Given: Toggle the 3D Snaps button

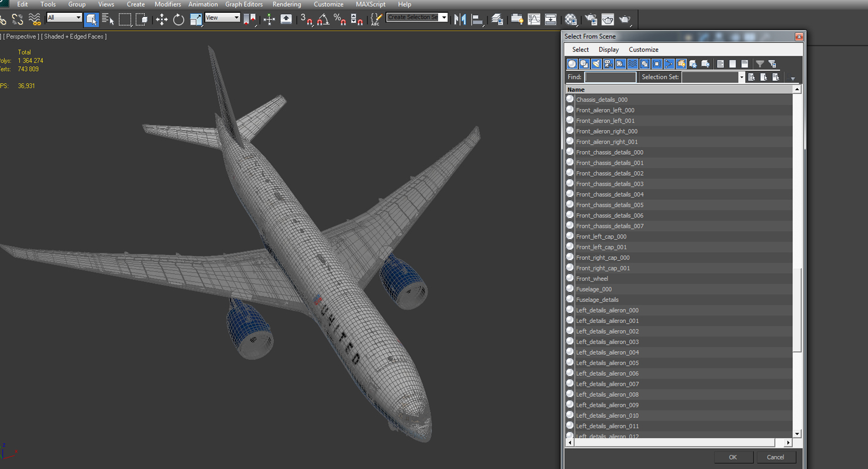Looking at the screenshot, I should click(307, 19).
